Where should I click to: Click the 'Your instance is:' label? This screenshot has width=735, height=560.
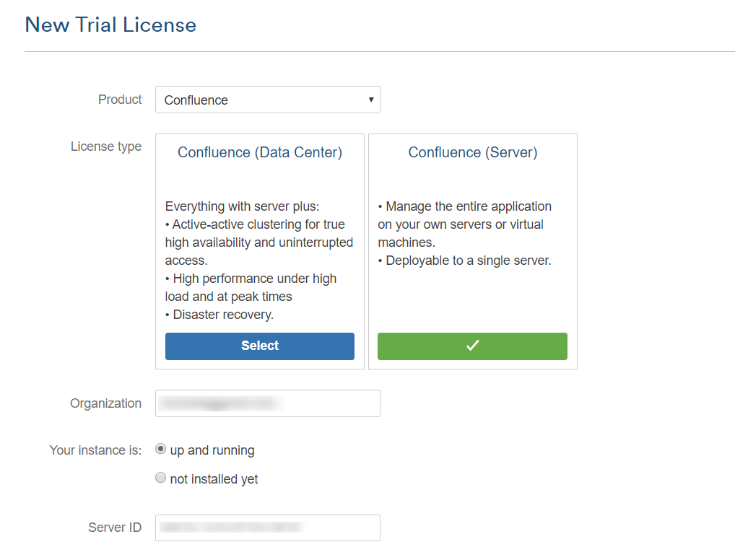pos(95,450)
